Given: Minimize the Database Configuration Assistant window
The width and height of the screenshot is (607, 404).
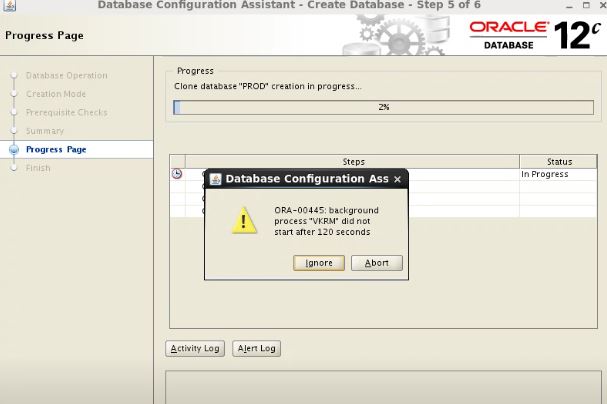Looking at the screenshot, I should 569,5.
